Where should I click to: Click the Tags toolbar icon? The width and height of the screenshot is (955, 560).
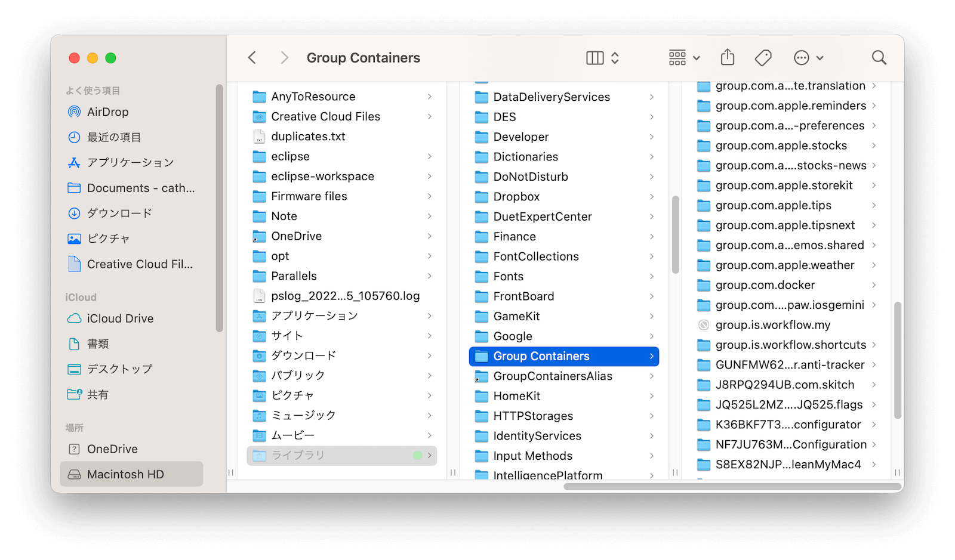(763, 58)
